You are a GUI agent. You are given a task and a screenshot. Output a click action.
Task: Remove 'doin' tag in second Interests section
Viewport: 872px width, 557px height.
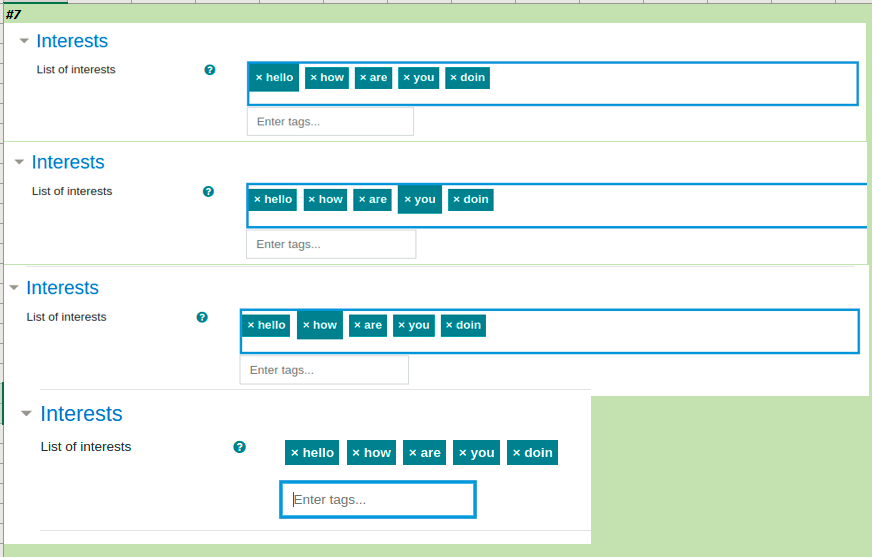(470, 200)
